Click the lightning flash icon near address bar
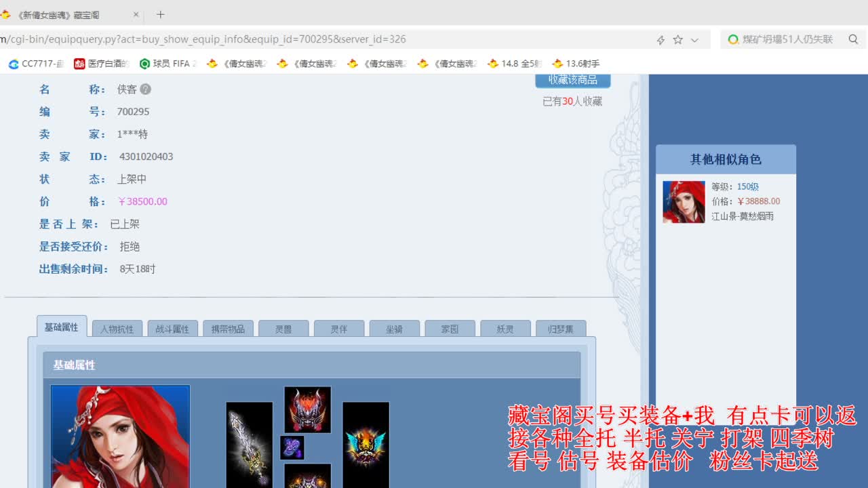This screenshot has height=488, width=868. (x=660, y=40)
